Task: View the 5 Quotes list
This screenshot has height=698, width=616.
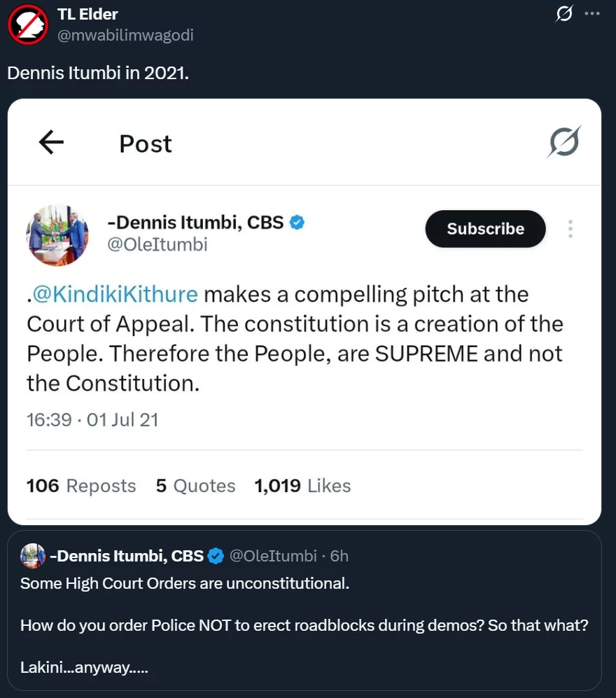Action: [x=195, y=486]
